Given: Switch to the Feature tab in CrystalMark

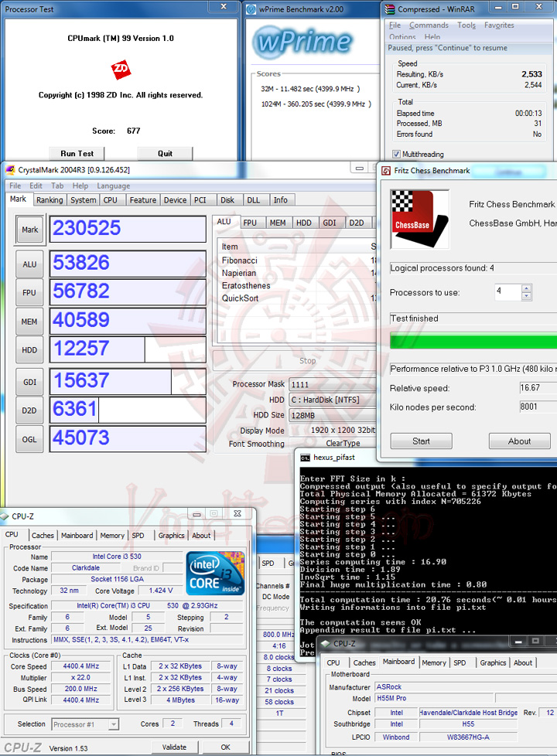Looking at the screenshot, I should coord(143,200).
